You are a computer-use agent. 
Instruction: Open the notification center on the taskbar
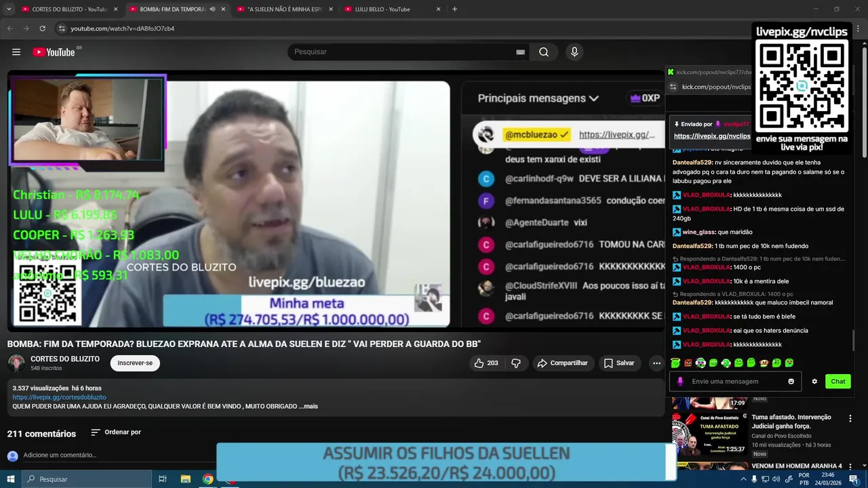tap(854, 479)
